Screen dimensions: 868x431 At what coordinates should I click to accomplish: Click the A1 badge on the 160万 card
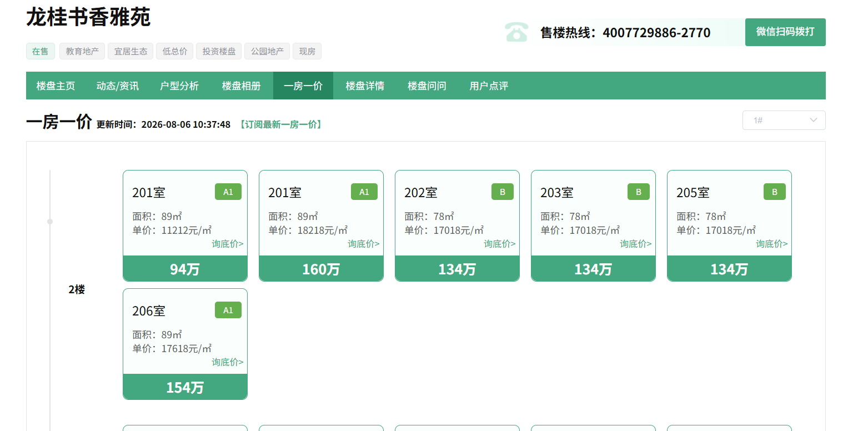click(364, 192)
